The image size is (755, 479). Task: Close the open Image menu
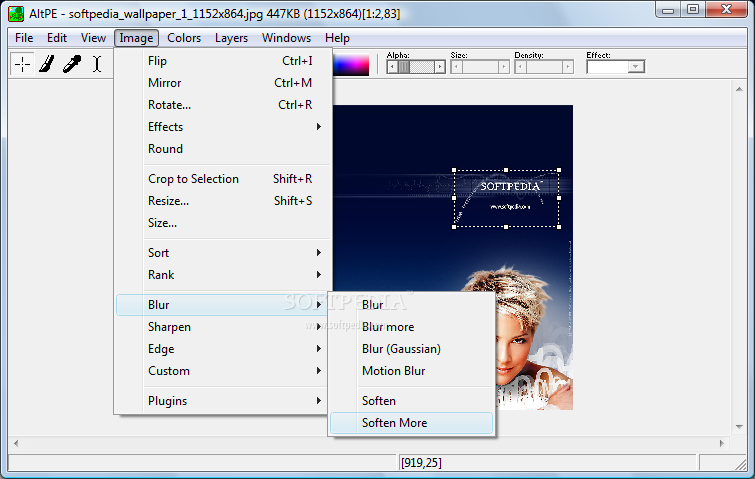[136, 38]
